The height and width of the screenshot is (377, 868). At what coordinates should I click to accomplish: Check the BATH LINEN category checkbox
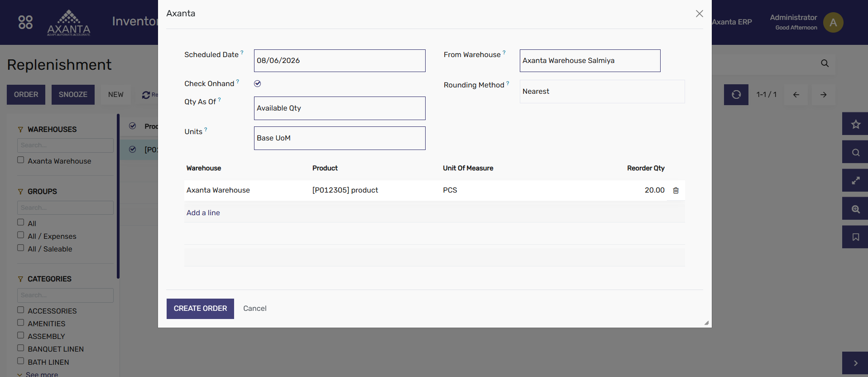click(20, 361)
